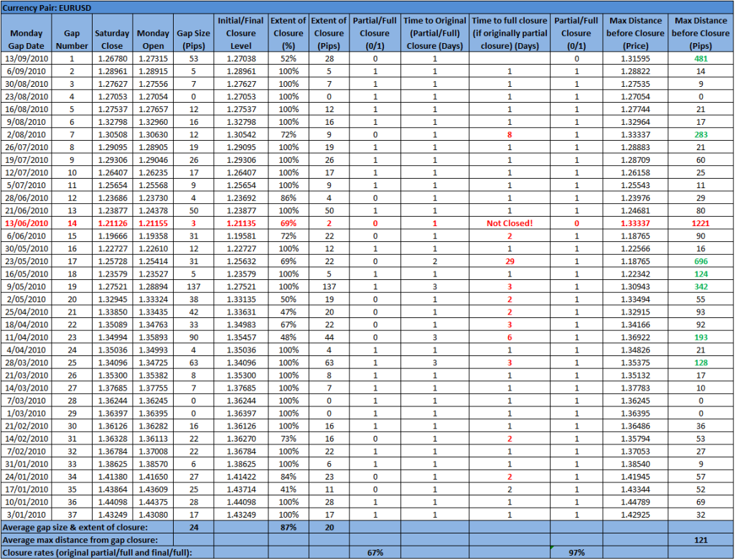The image size is (735, 560).
Task: Click the green 481 max distance cell
Action: (701, 59)
